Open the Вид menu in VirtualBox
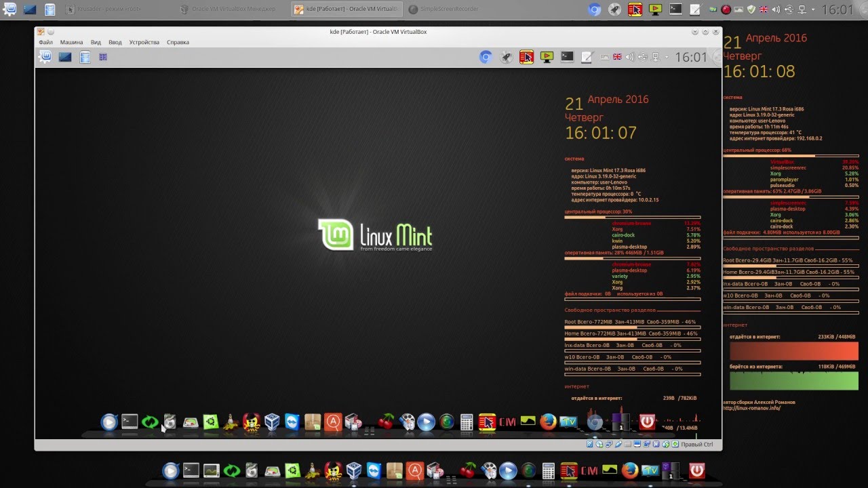Viewport: 868px width, 488px height. [x=96, y=42]
